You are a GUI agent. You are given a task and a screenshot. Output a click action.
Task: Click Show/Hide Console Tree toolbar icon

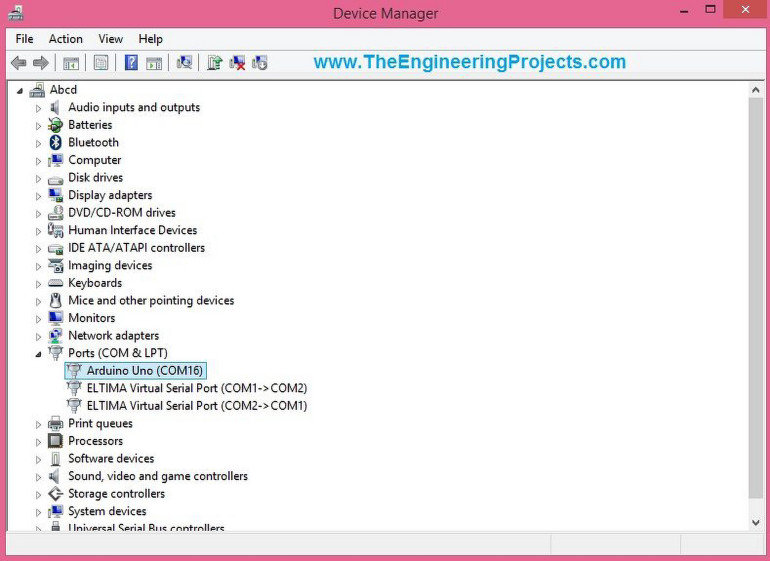pos(71,63)
